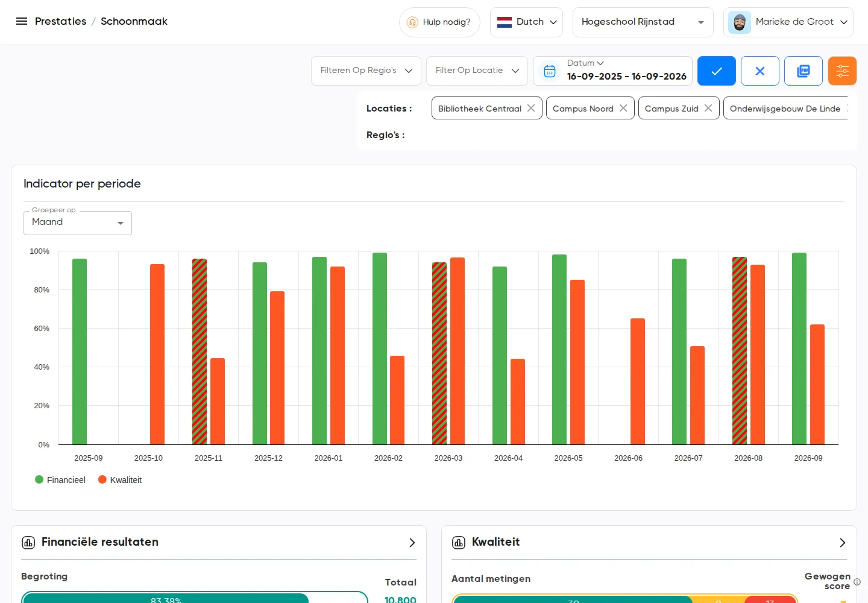Click the calendar icon in date filter

pos(550,71)
